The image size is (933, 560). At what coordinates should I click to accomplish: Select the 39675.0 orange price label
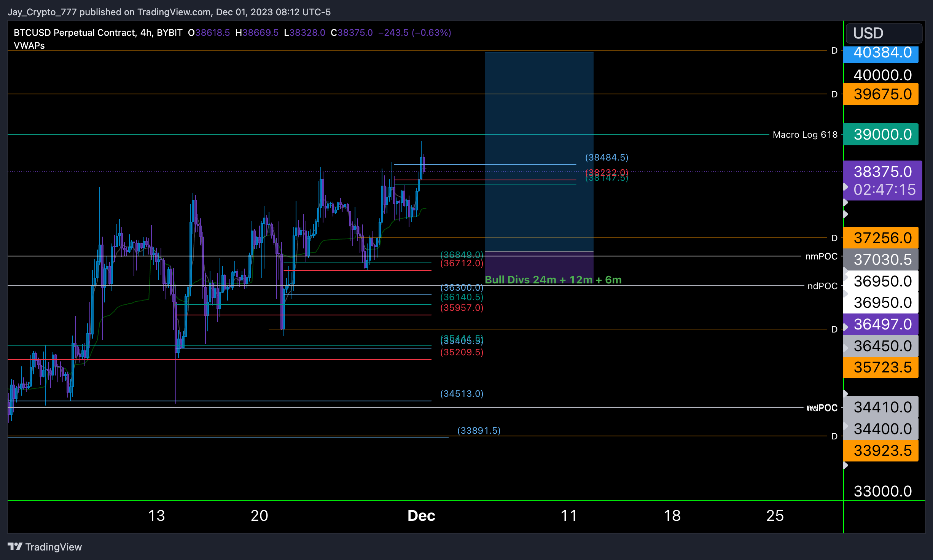[x=881, y=94]
